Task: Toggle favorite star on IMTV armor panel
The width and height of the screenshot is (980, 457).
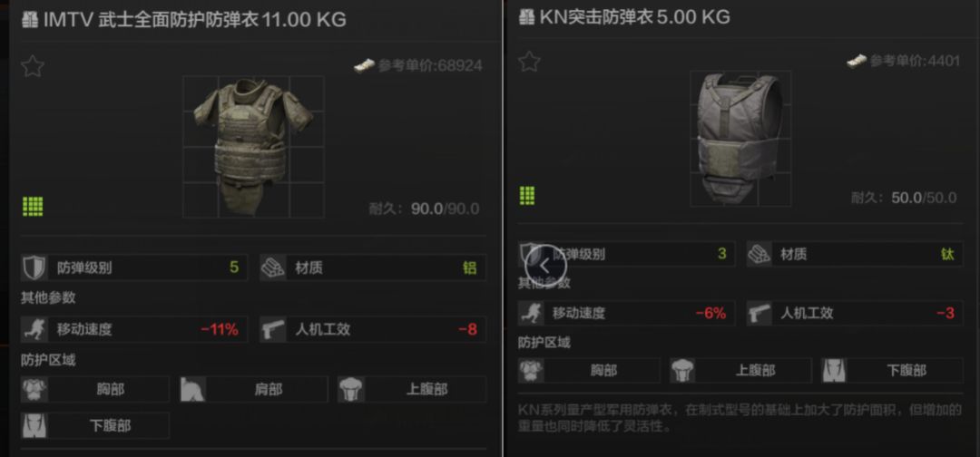Action: pos(32,66)
